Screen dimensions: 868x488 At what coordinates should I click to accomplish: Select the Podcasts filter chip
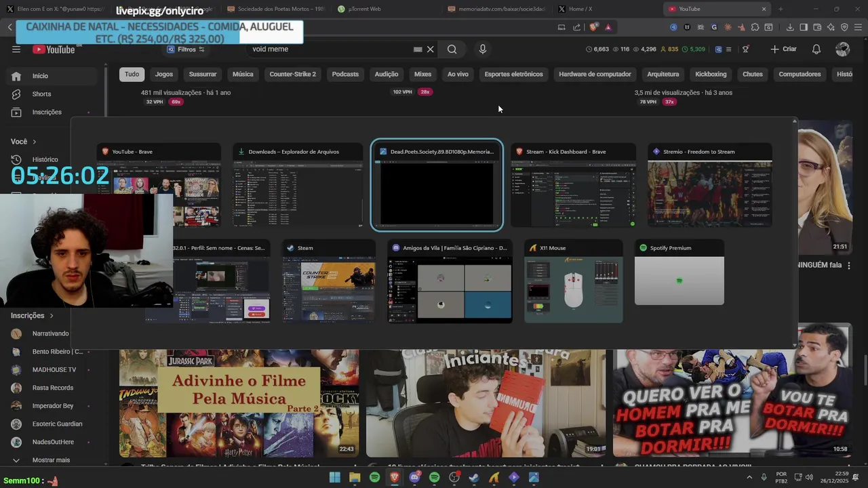(345, 74)
